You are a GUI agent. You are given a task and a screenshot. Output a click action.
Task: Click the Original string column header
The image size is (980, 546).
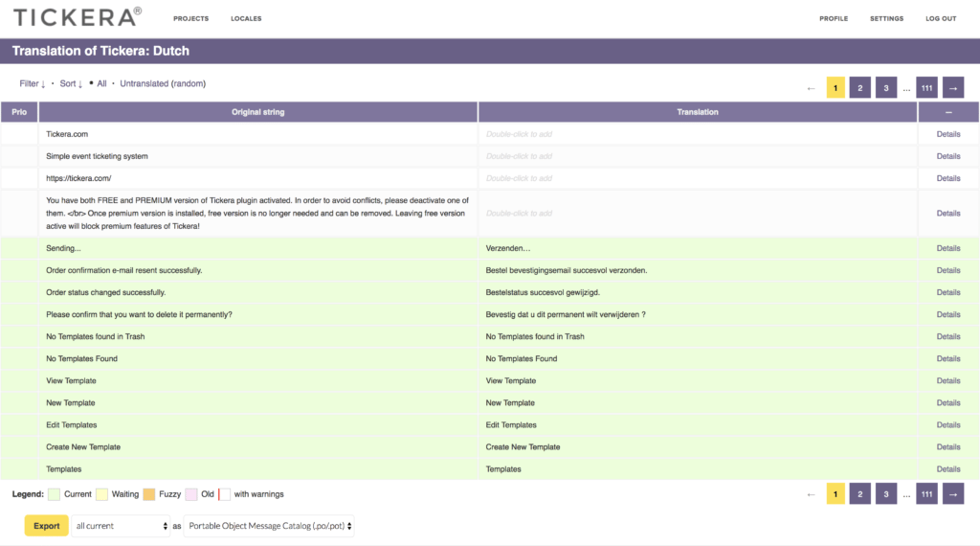[258, 112]
